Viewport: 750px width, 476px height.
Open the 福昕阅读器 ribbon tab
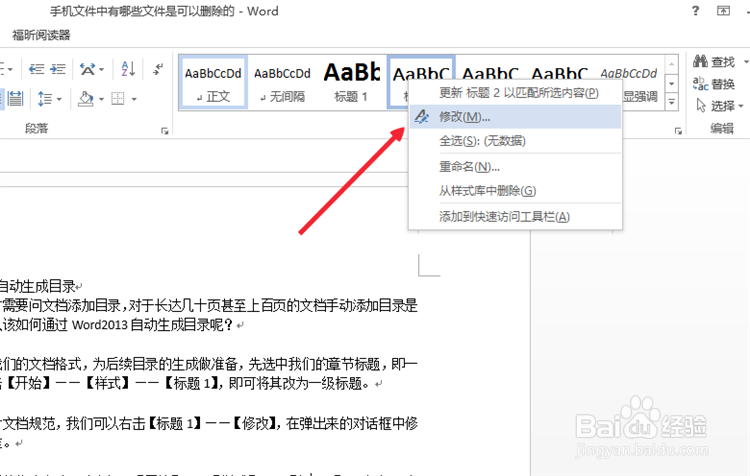pyautogui.click(x=41, y=35)
